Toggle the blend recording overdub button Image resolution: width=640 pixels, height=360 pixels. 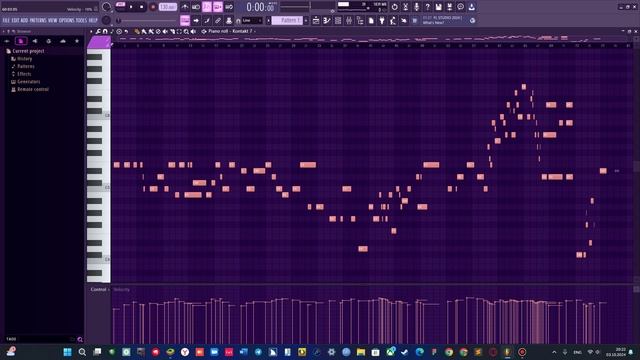pos(218,7)
